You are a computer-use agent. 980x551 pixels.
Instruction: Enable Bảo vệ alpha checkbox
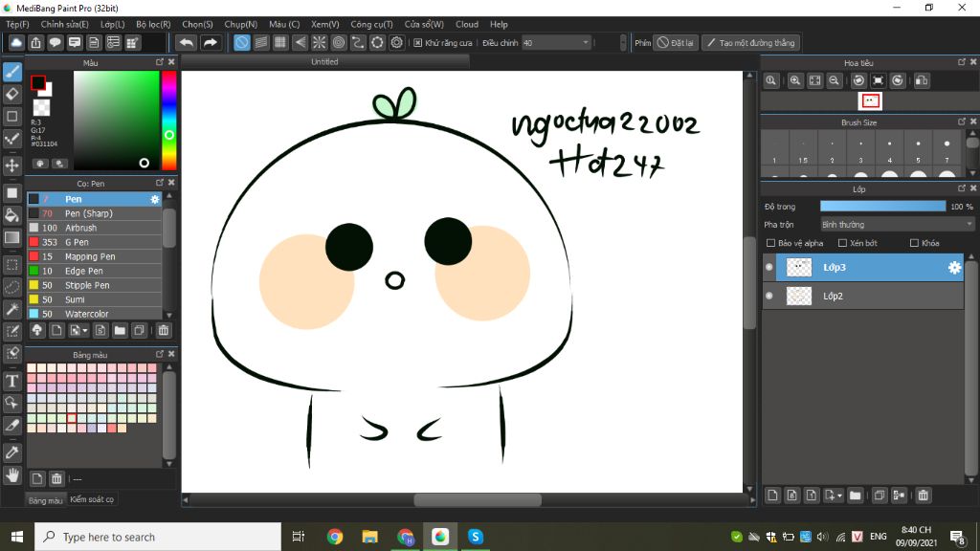tap(770, 243)
